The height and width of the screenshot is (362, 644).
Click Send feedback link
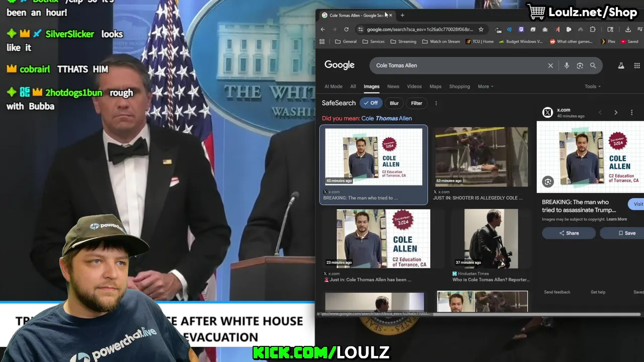point(557,292)
